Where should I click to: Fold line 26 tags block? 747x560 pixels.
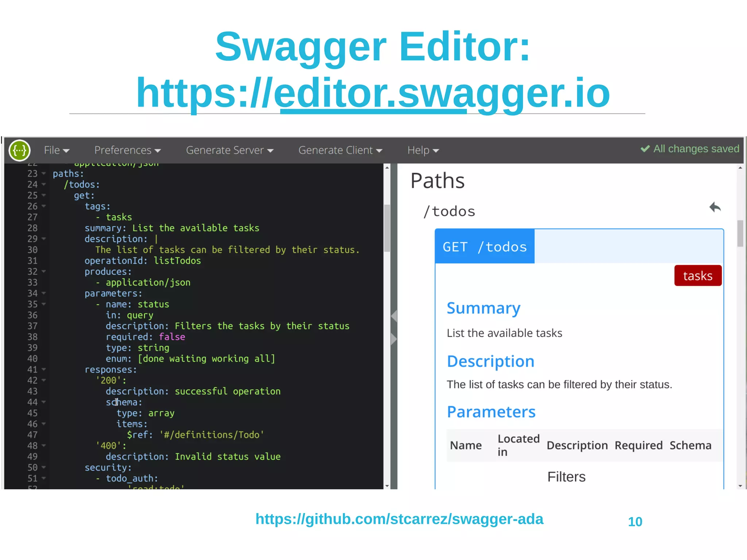[x=44, y=206]
